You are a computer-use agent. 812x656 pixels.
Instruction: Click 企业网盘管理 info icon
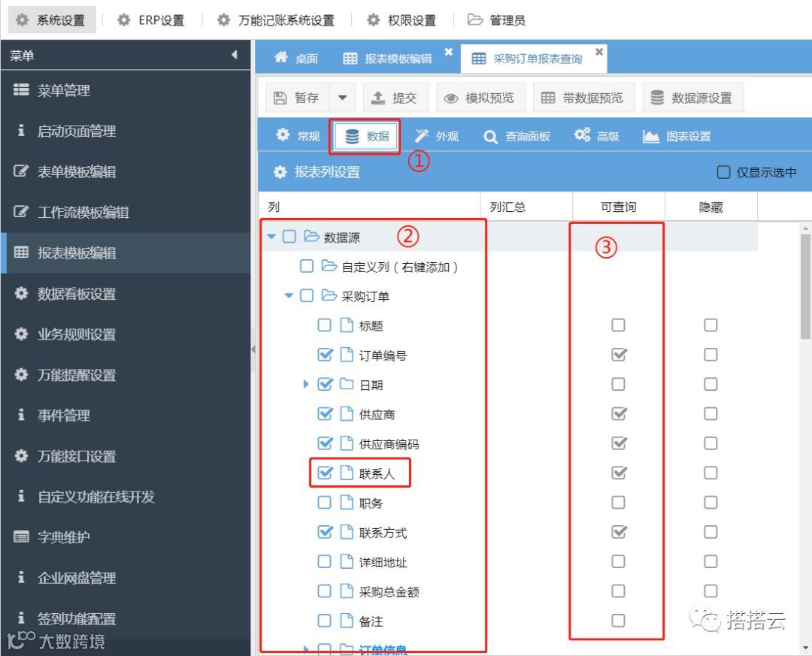click(21, 577)
